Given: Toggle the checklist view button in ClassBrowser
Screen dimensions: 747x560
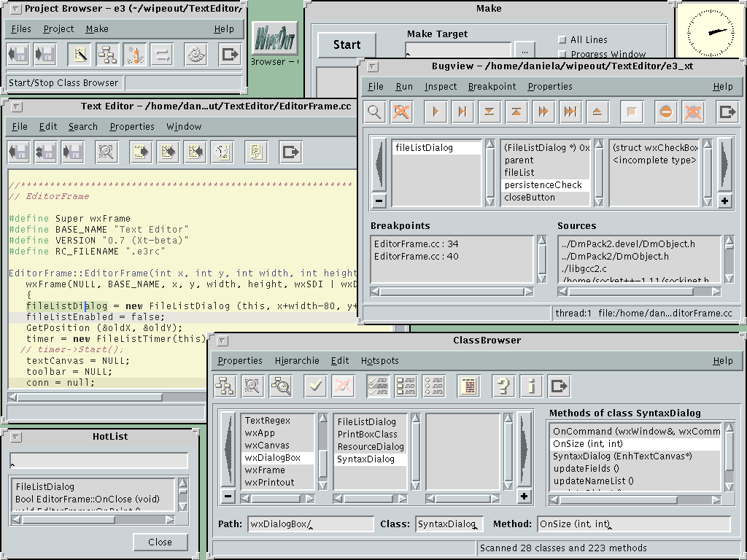Looking at the screenshot, I should (377, 386).
